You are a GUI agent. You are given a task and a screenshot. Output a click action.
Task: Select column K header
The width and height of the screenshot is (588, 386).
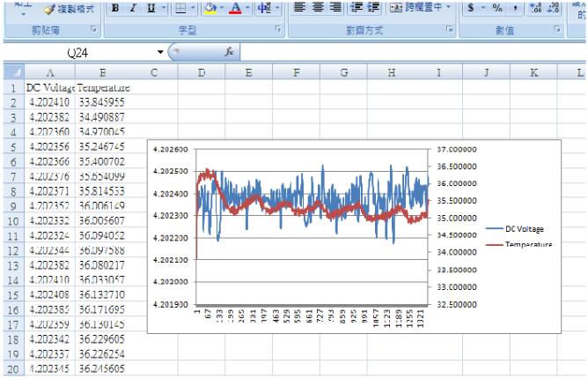click(x=533, y=72)
